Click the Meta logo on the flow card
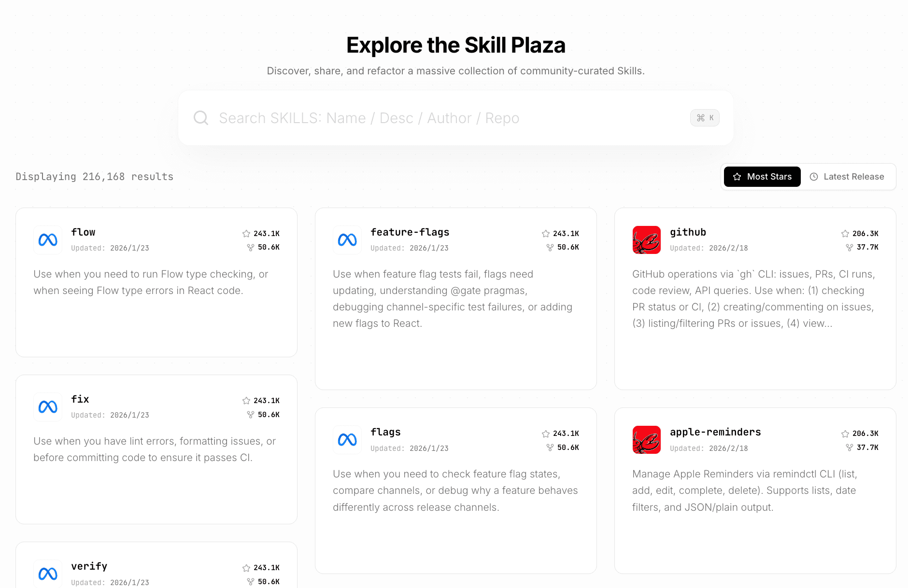908x588 pixels. [x=47, y=239]
